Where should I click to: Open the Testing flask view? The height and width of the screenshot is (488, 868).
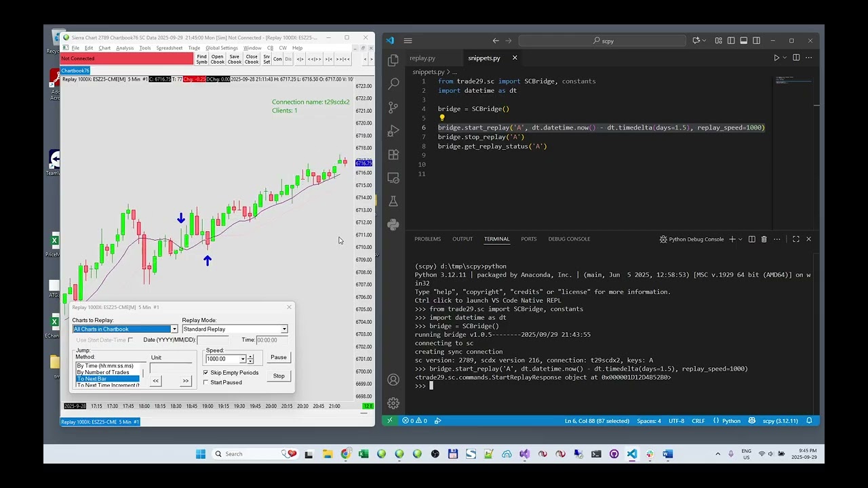coord(393,201)
